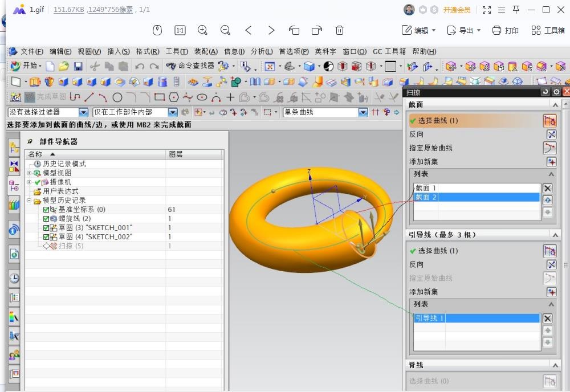Open the History clock tab in the sidebar
The width and height of the screenshot is (570, 392).
coord(14,279)
